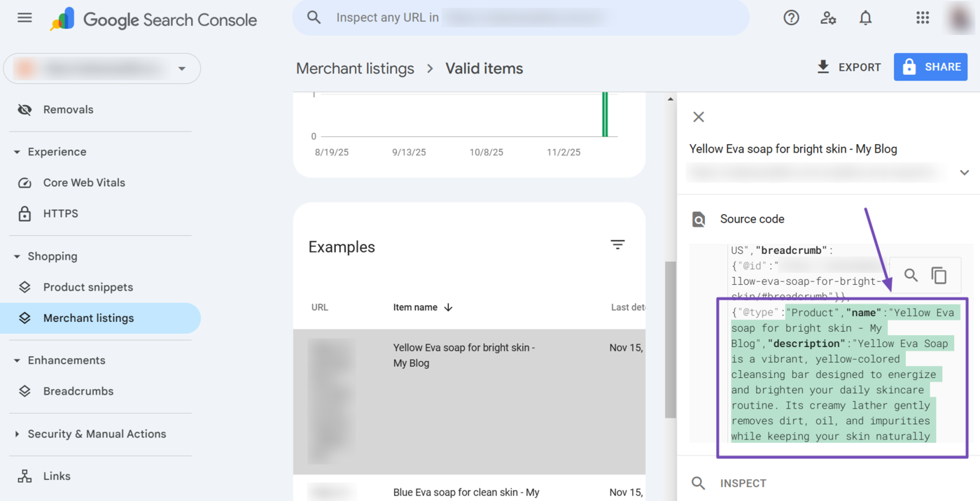Open the hamburger main menu

click(24, 18)
